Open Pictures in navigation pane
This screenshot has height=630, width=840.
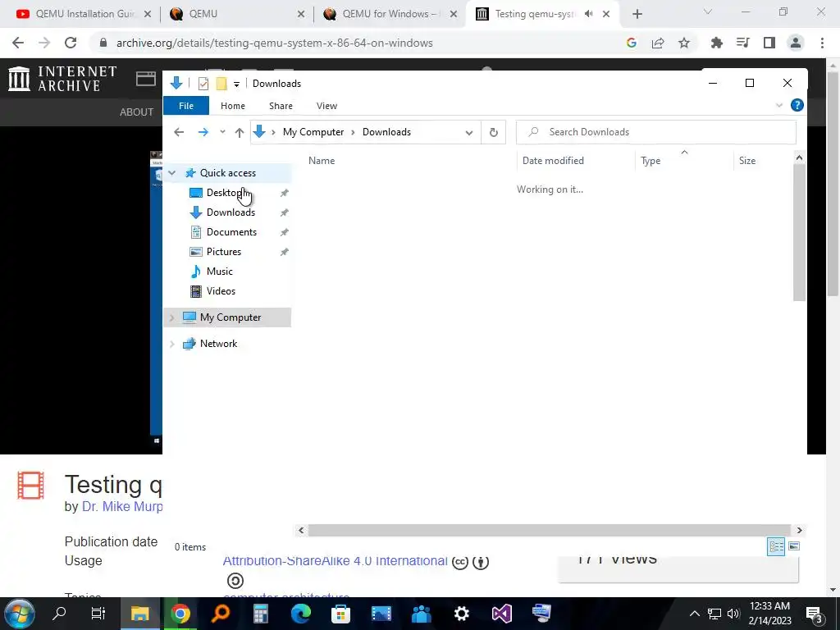[x=224, y=252]
